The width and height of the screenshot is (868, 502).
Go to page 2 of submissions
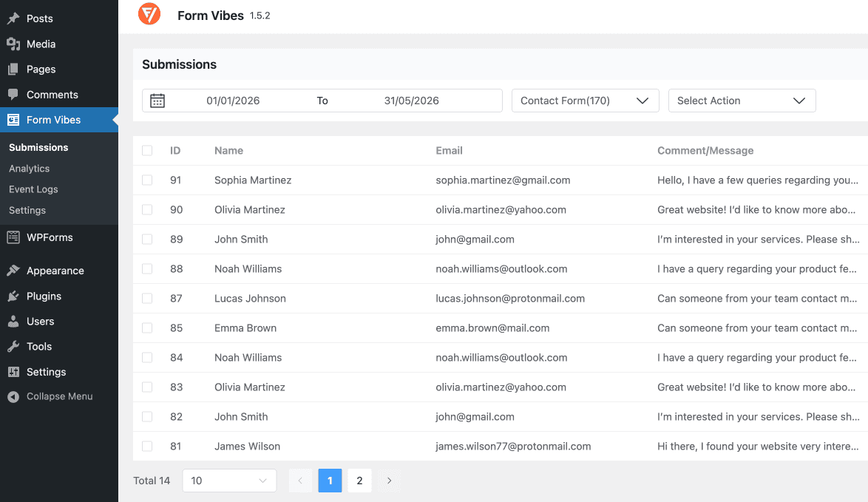[x=360, y=481]
